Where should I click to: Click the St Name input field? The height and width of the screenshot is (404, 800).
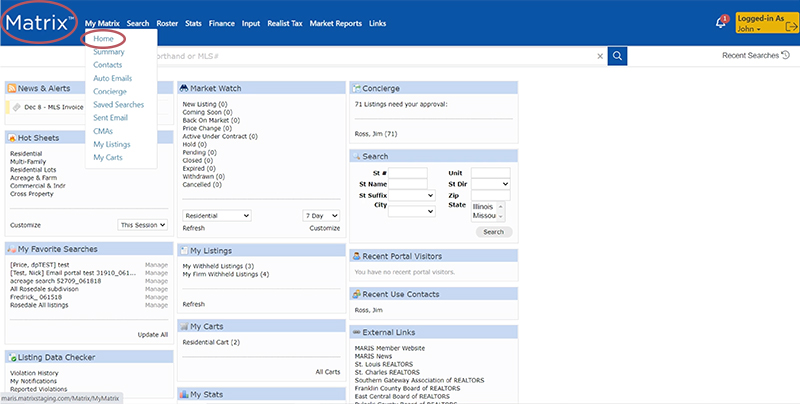(x=409, y=184)
